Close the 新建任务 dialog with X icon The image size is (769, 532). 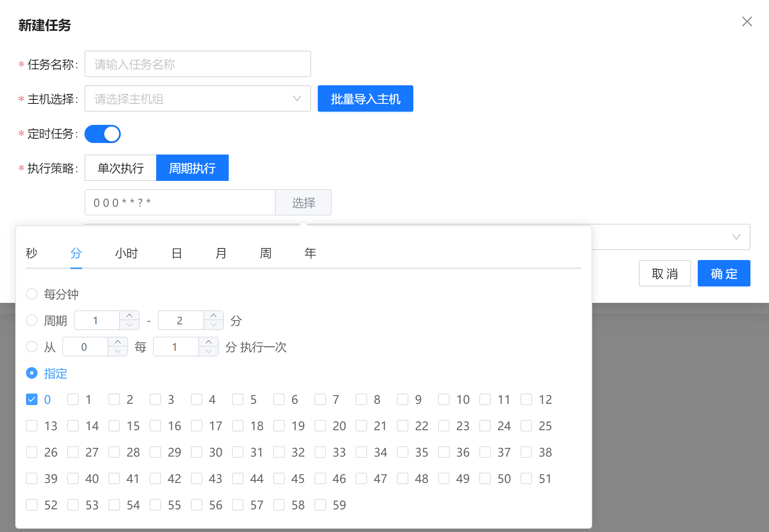point(747,21)
